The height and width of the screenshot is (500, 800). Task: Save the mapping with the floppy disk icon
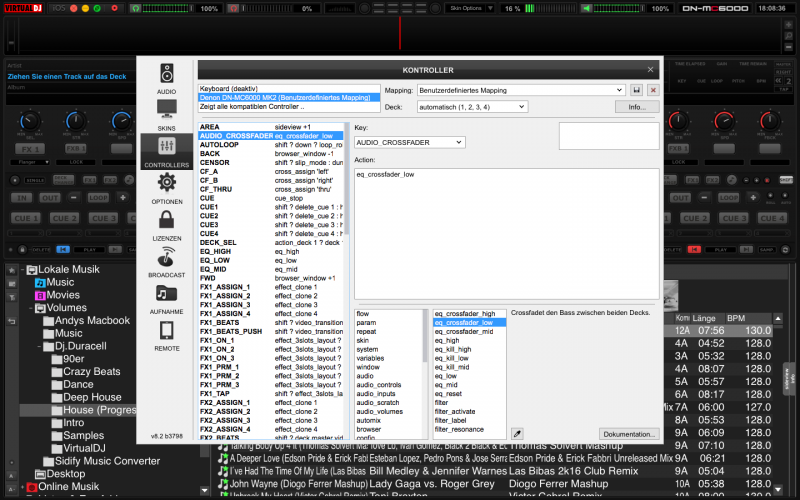point(636,90)
